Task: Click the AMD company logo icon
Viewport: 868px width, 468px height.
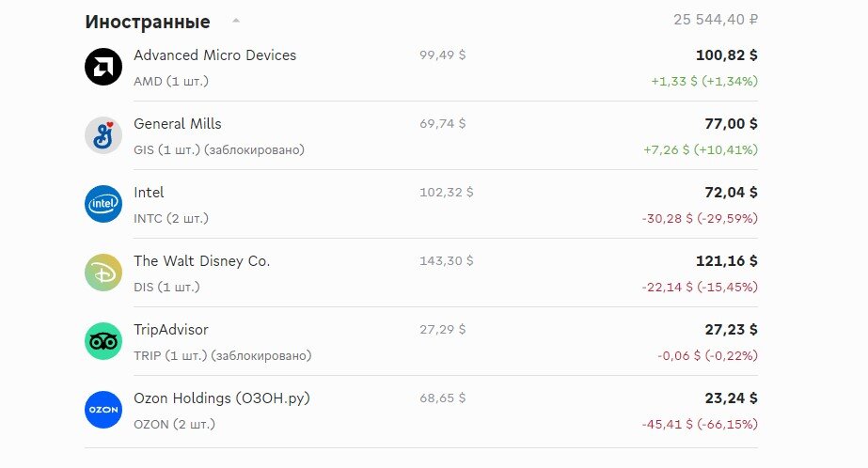Action: pyautogui.click(x=103, y=67)
